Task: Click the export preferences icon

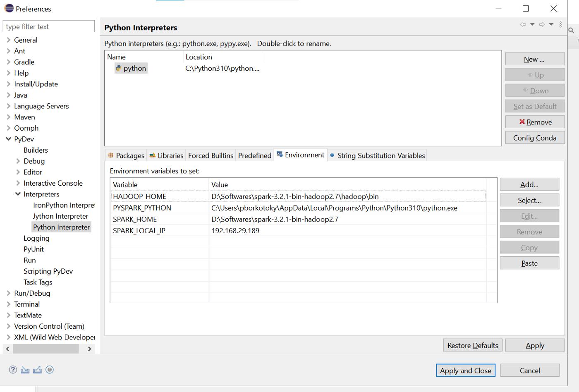Action: tap(37, 370)
